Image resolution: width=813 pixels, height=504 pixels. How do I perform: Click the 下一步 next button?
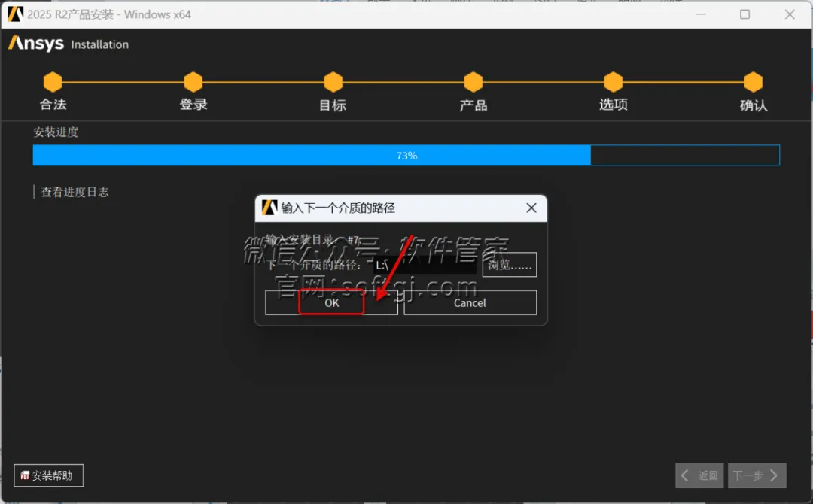click(x=757, y=475)
